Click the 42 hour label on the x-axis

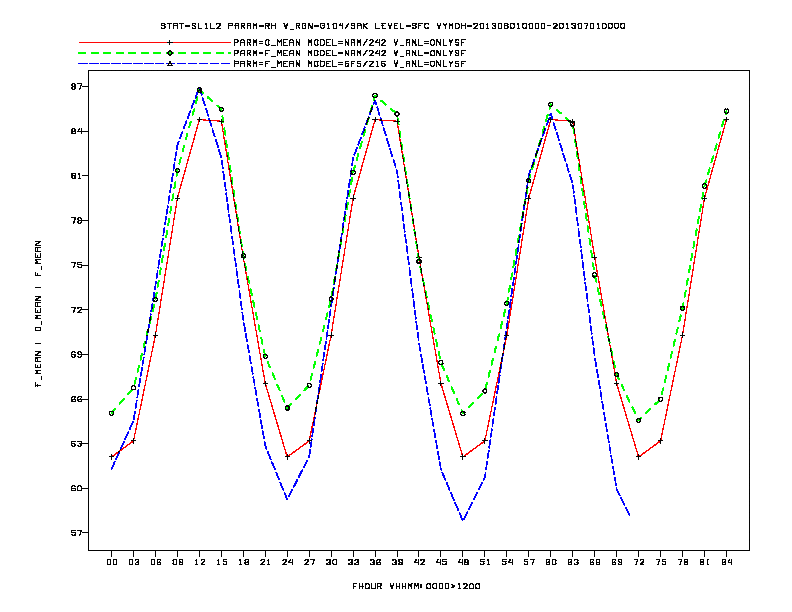click(x=419, y=562)
